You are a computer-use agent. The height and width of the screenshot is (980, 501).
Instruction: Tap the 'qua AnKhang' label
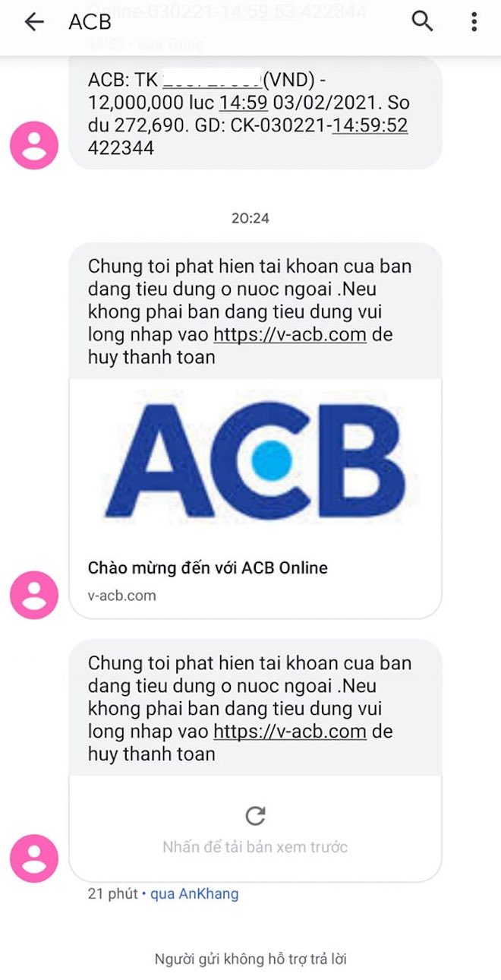[x=194, y=893]
